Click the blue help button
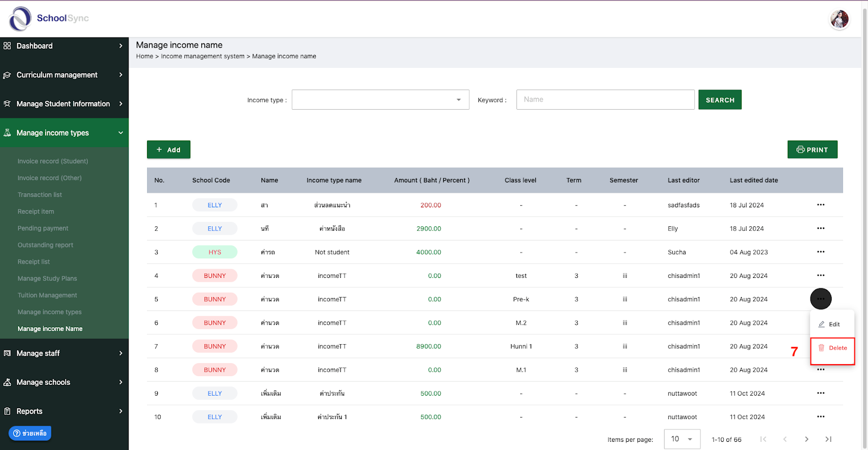Image resolution: width=868 pixels, height=450 pixels. tap(30, 433)
